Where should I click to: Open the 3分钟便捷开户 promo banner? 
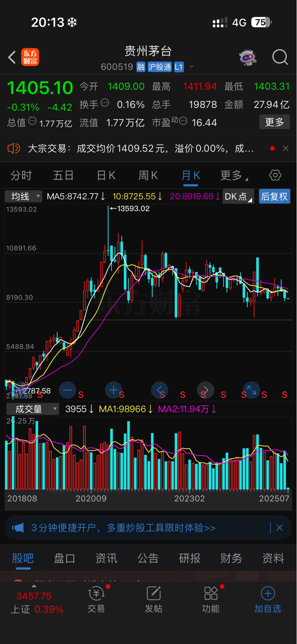coord(148,528)
